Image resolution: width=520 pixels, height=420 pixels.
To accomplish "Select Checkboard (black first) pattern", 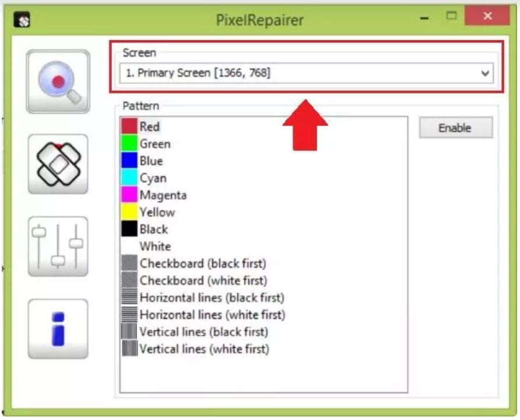I will coord(203,263).
